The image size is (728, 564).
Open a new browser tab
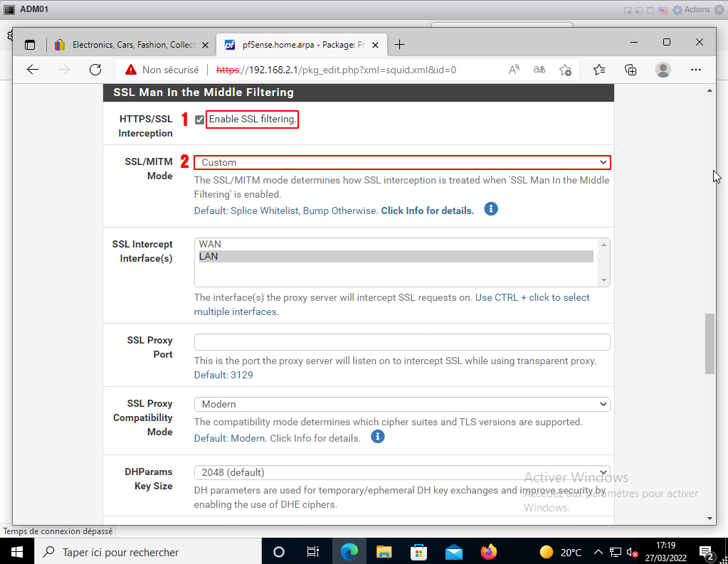(x=400, y=45)
